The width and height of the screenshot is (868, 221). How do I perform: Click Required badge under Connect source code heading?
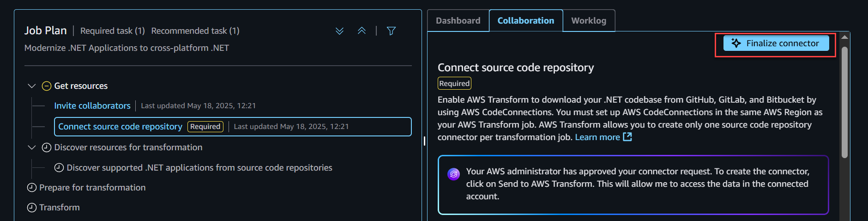[x=454, y=83]
